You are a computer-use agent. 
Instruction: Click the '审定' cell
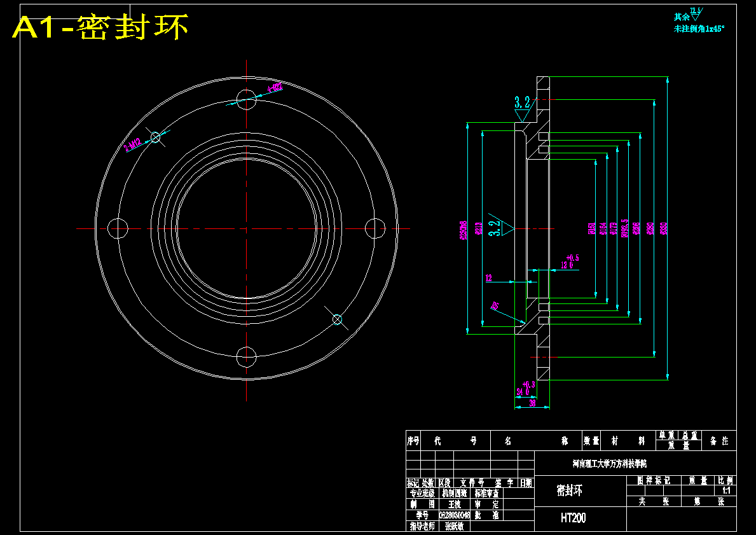coord(486,504)
